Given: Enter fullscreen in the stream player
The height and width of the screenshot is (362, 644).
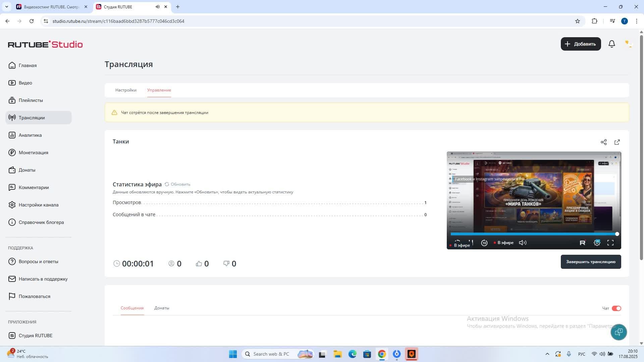Looking at the screenshot, I should pyautogui.click(x=610, y=243).
